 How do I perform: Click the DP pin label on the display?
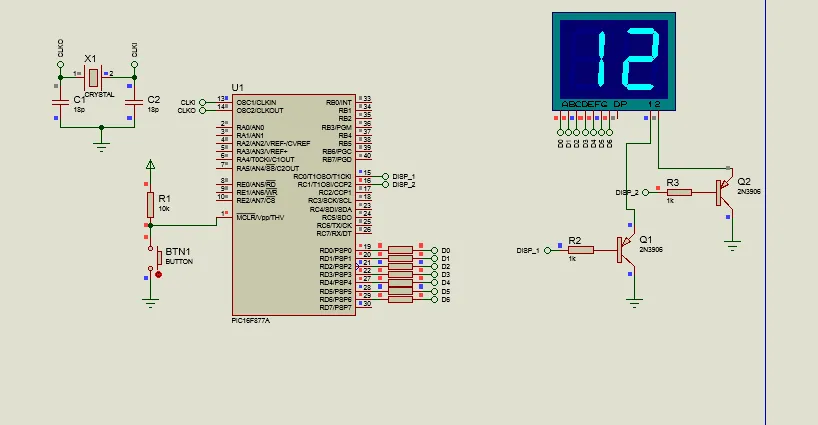pyautogui.click(x=620, y=104)
